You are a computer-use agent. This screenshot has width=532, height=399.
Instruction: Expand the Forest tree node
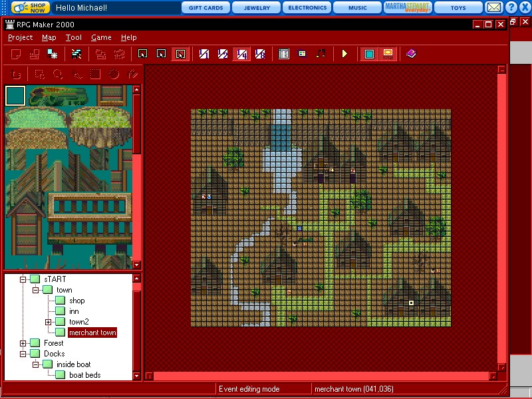pos(23,343)
